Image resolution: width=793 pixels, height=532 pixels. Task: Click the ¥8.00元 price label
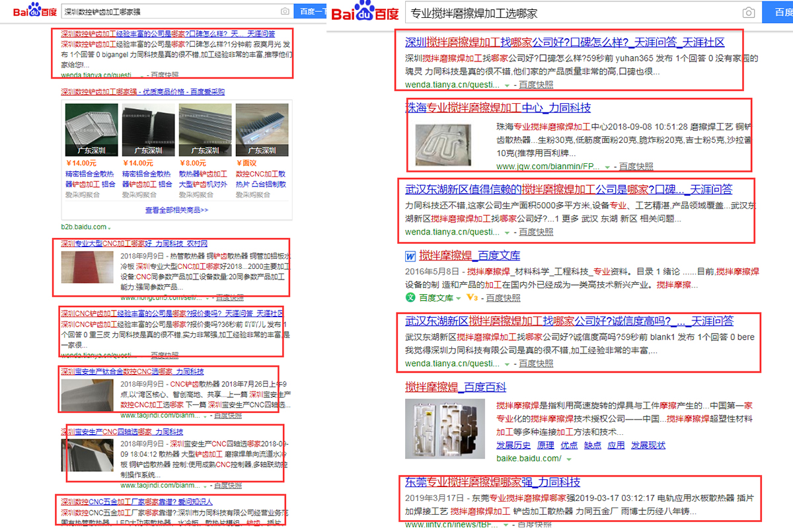click(194, 163)
